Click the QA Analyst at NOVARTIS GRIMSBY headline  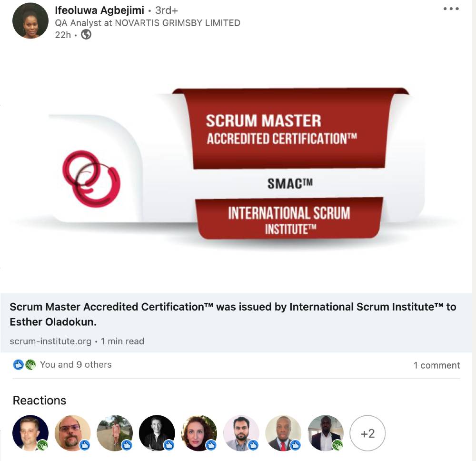(x=148, y=23)
